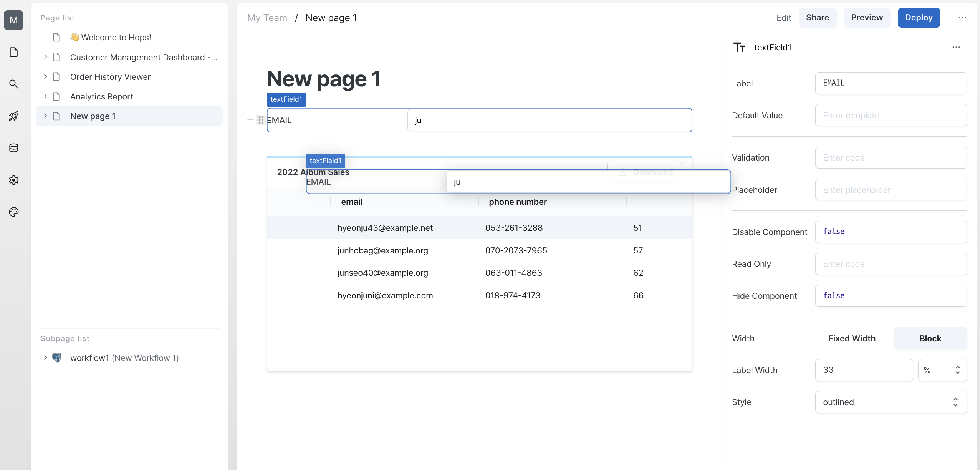
Task: Click the Edit tab in top toolbar
Action: 784,18
